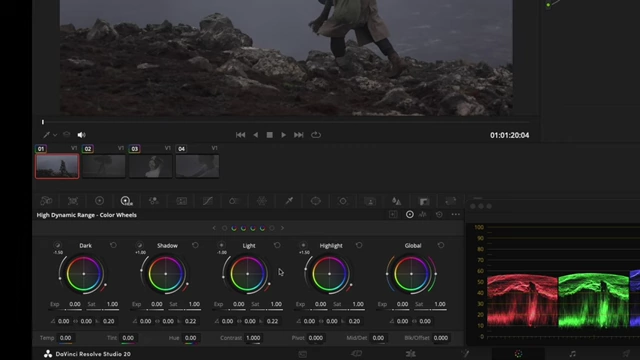
Task: Reset the Light zone wheel
Action: (x=277, y=245)
